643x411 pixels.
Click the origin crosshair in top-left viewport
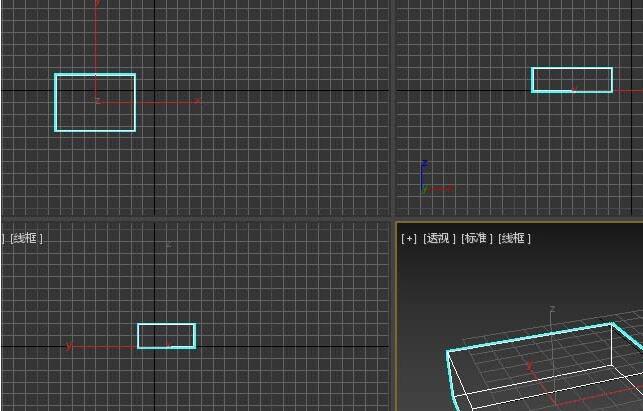(x=154, y=90)
